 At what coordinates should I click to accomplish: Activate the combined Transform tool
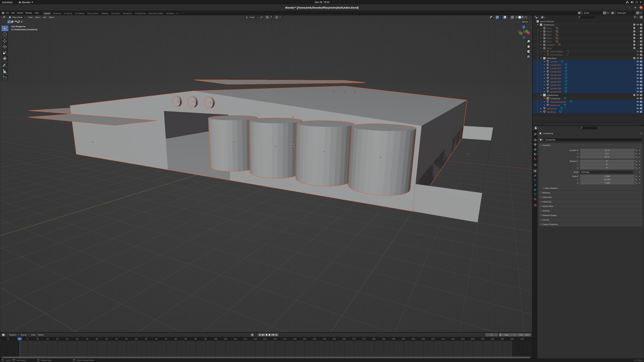point(5,58)
